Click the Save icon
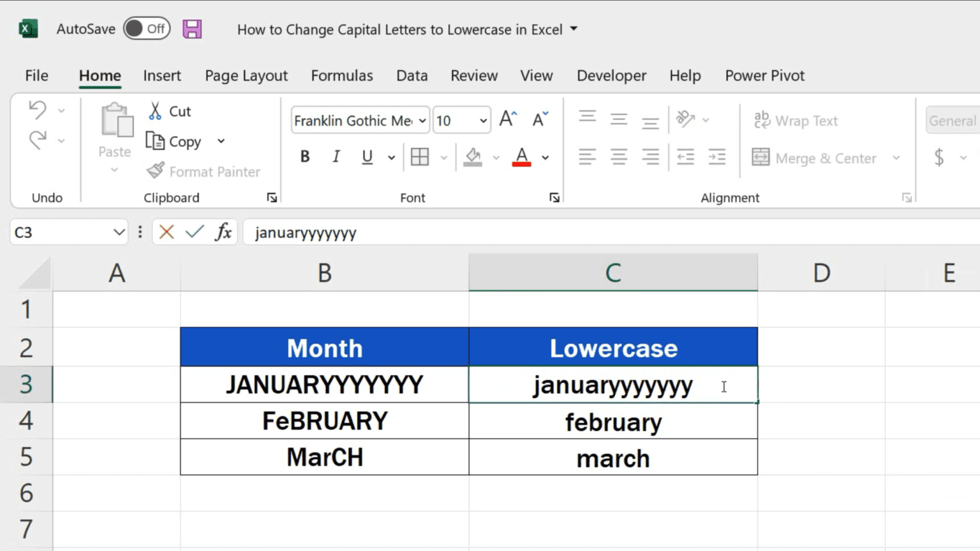Screen dimensions: 980x551 (x=191, y=28)
